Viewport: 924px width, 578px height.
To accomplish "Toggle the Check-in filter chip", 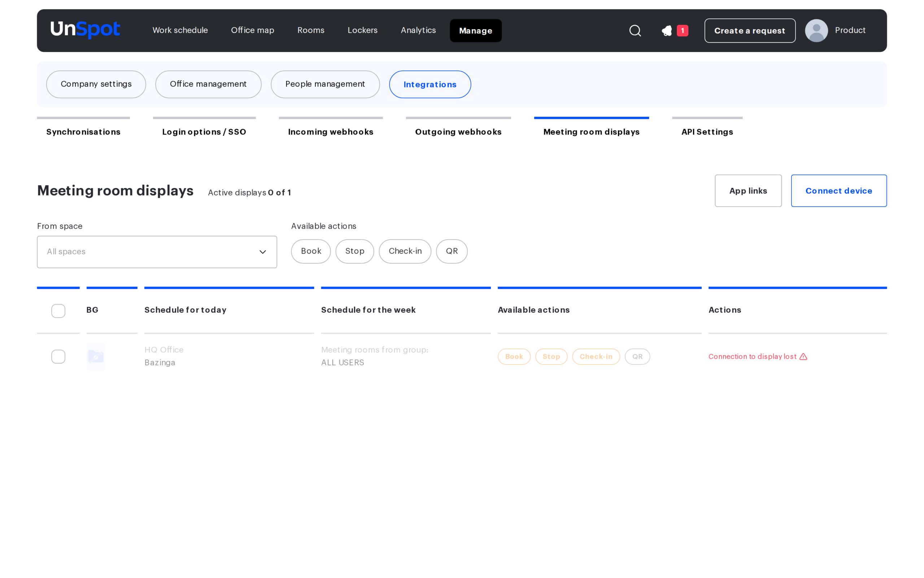I will click(405, 251).
